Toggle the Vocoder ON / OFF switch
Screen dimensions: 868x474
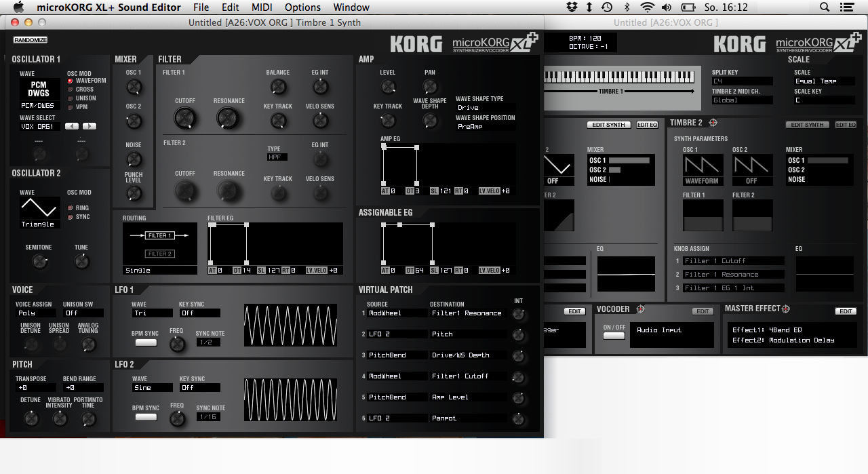click(x=614, y=336)
